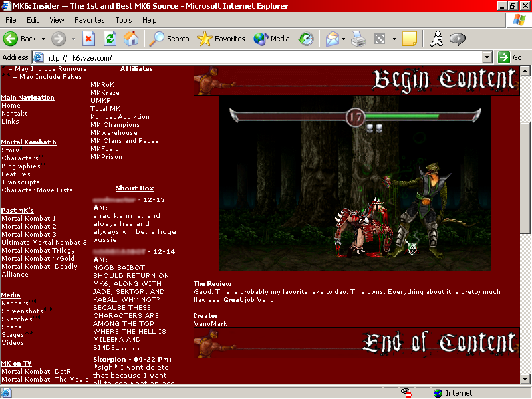Visit the MKRoK affiliate link
The height and width of the screenshot is (399, 532).
pyautogui.click(x=102, y=84)
